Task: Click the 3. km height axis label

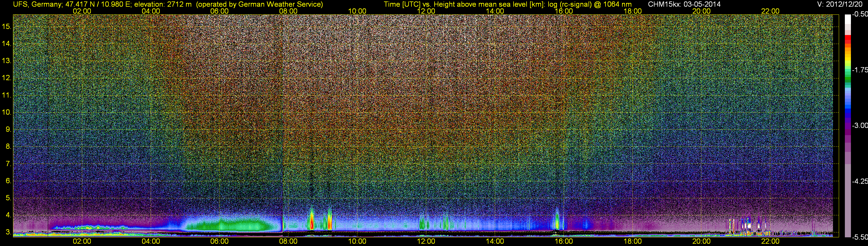Action: pyautogui.click(x=8, y=232)
